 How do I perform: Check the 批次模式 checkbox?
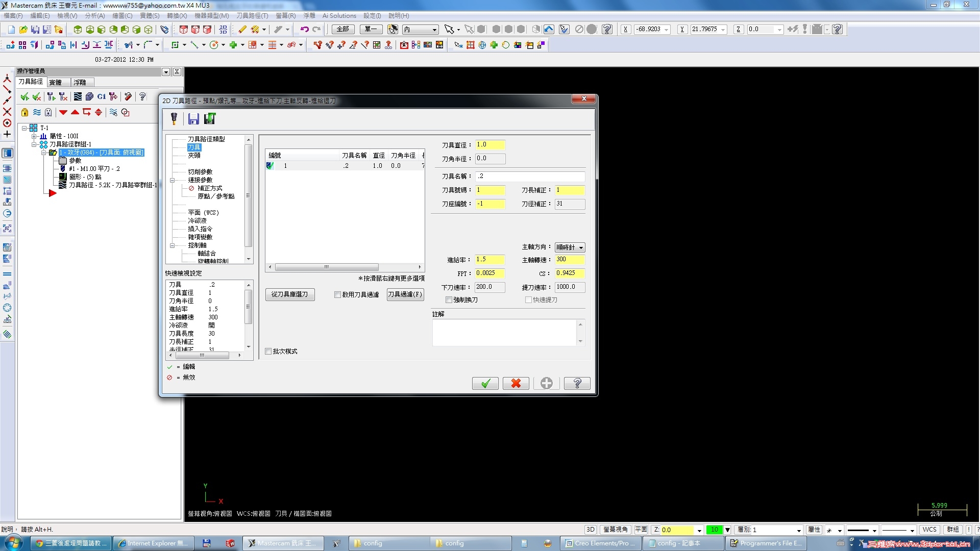(x=268, y=352)
